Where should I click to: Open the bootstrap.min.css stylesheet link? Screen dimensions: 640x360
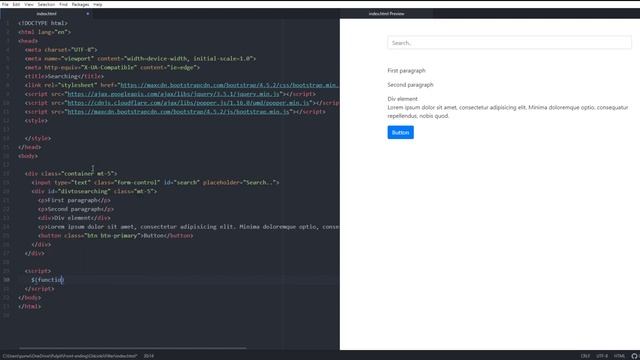(229, 85)
